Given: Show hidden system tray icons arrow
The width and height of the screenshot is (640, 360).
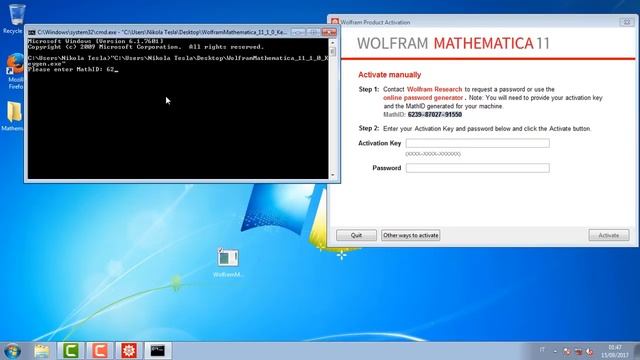Looking at the screenshot, I should point(555,351).
